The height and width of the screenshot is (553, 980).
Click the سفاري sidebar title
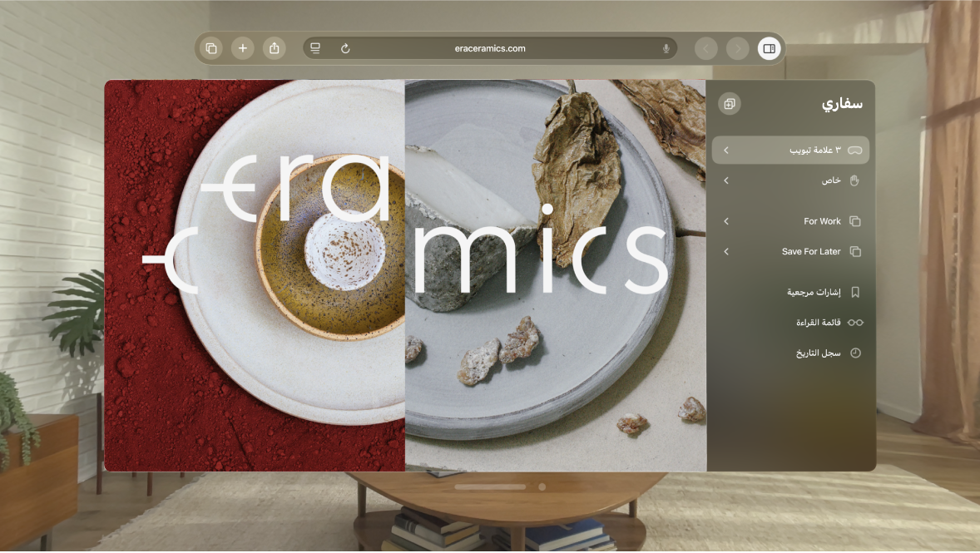(x=842, y=104)
